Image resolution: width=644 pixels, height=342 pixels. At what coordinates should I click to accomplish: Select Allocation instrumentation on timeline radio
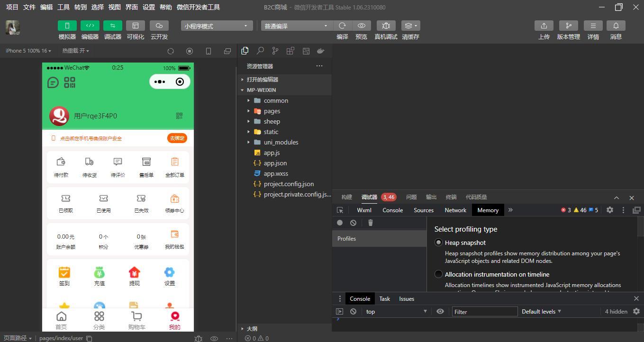tap(439, 274)
